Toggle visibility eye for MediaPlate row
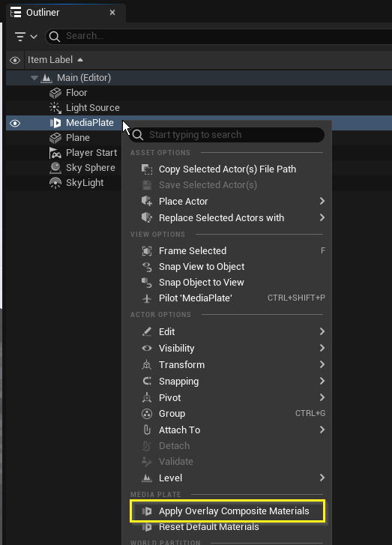392x545 pixels. pyautogui.click(x=15, y=124)
